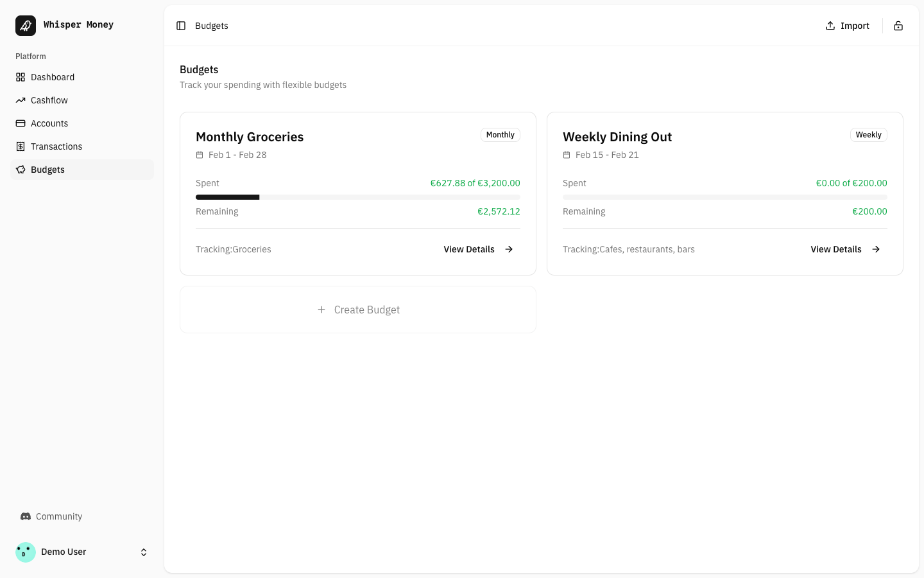
Task: Open Community via the Discord icon
Action: [x=26, y=516]
